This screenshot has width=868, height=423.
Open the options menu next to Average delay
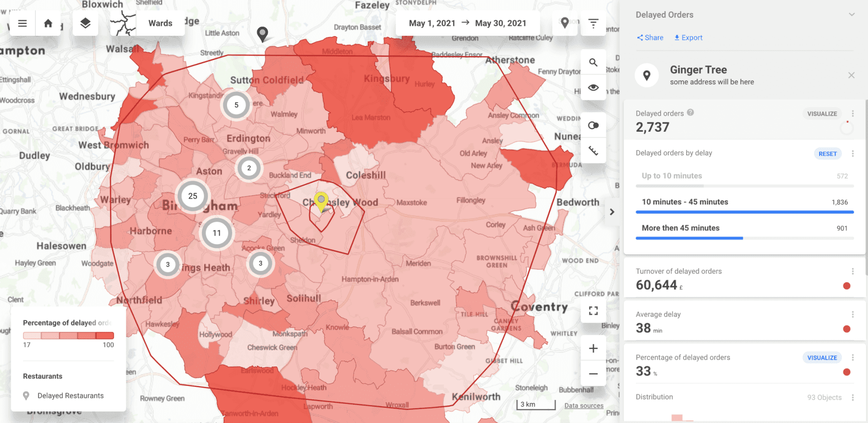coord(854,315)
